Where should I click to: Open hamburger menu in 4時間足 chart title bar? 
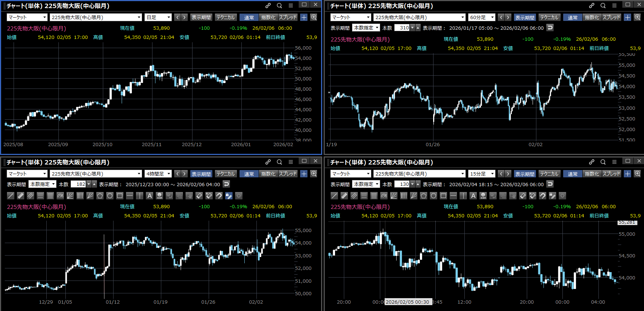coord(291,162)
